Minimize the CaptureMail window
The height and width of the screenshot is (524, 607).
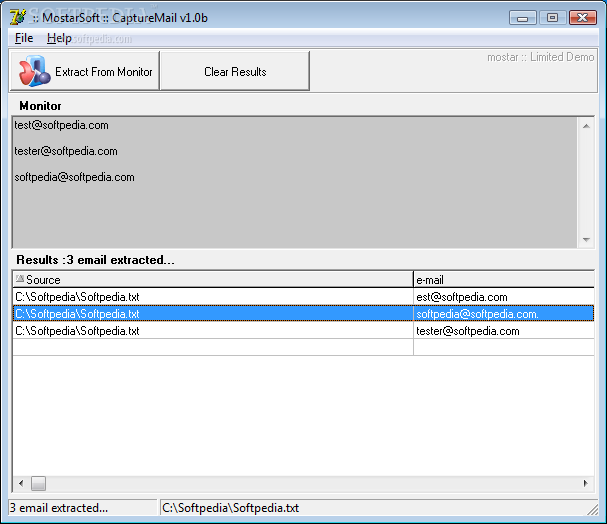[x=523, y=18]
